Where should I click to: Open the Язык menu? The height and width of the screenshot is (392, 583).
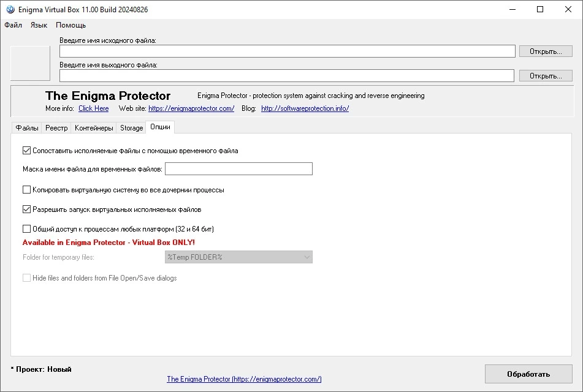tap(39, 25)
